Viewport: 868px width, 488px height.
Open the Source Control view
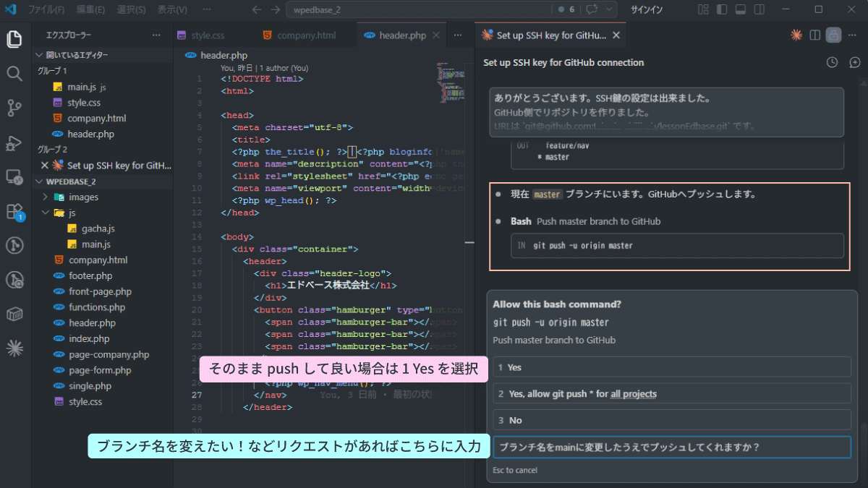[x=14, y=108]
